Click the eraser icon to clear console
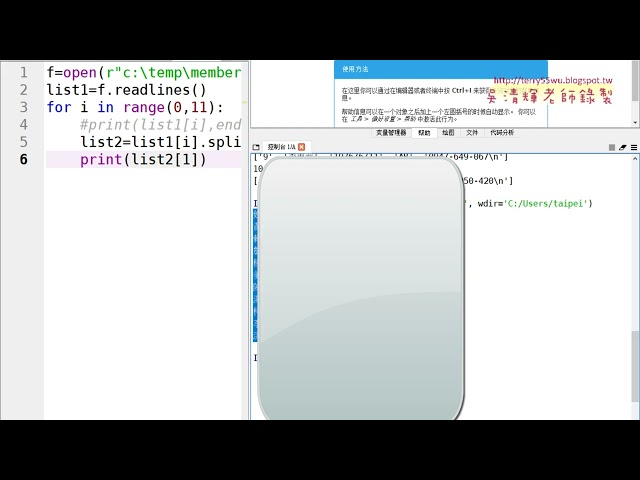The height and width of the screenshot is (480, 640). pyautogui.click(x=622, y=147)
